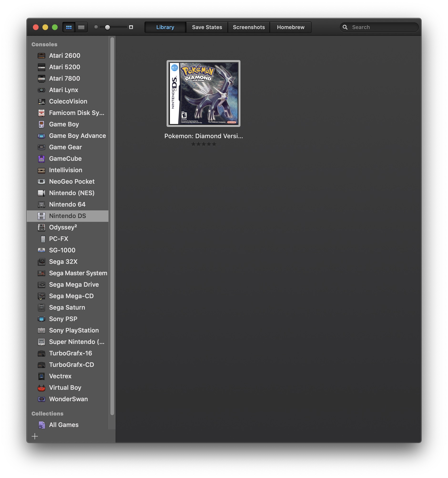Switch to the Homebrew tab

coord(291,27)
